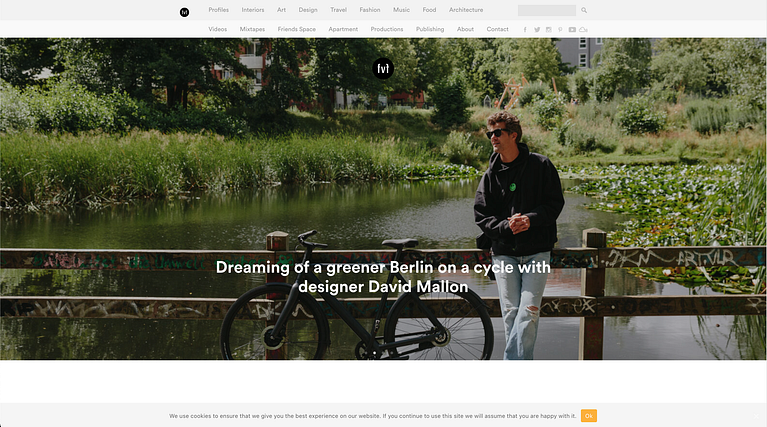Open the Facebook social icon

click(x=525, y=30)
